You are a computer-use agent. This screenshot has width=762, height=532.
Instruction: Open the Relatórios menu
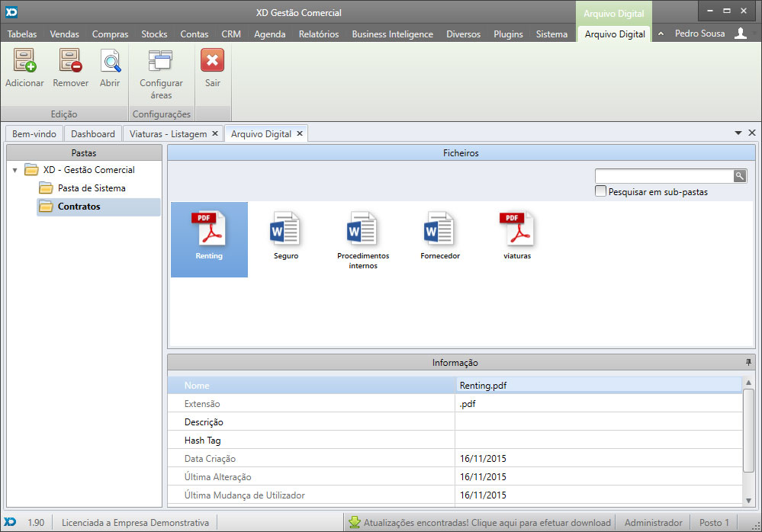point(318,34)
